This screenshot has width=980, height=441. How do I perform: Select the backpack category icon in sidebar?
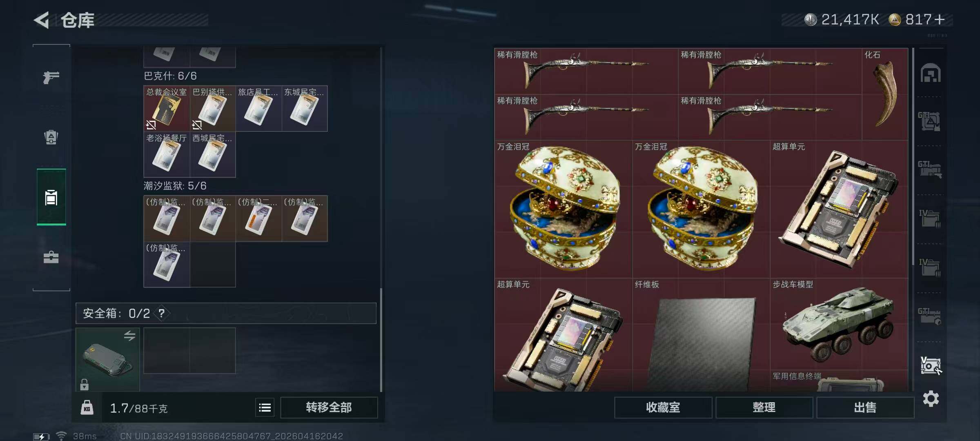[51, 137]
